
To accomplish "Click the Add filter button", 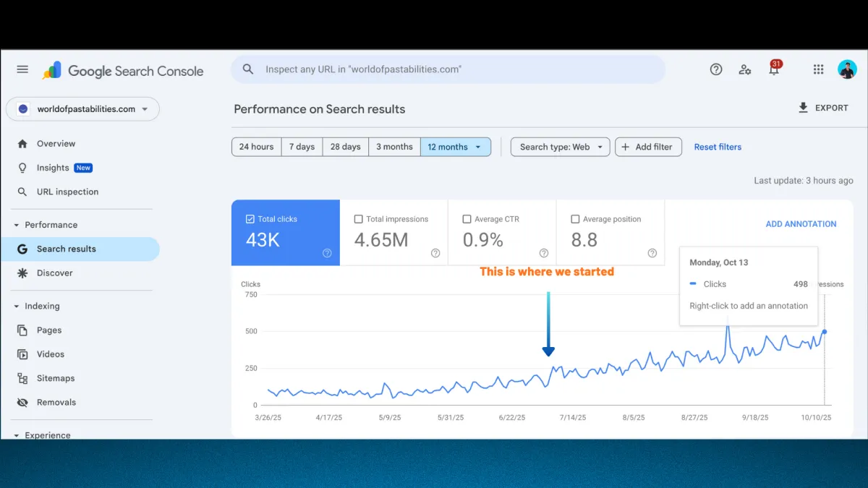I will (648, 147).
